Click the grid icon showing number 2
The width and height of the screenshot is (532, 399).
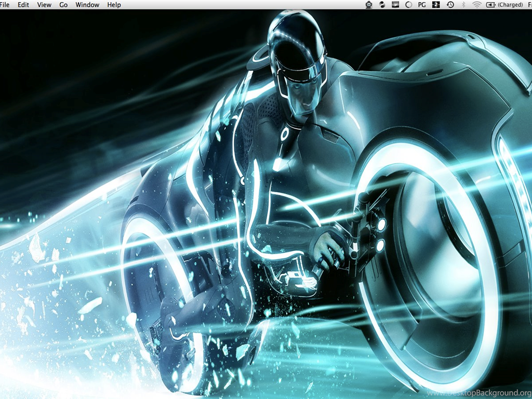[436, 5]
